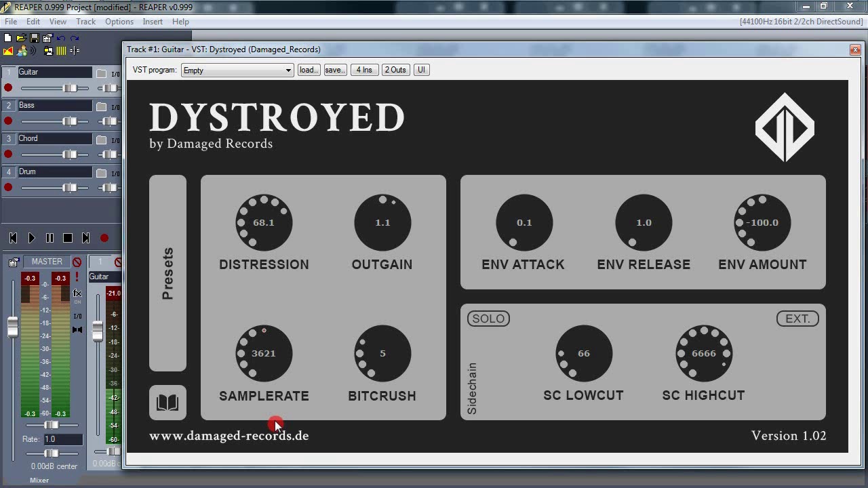Go to project start transport button
The height and width of the screenshot is (488, 868).
pyautogui.click(x=13, y=238)
